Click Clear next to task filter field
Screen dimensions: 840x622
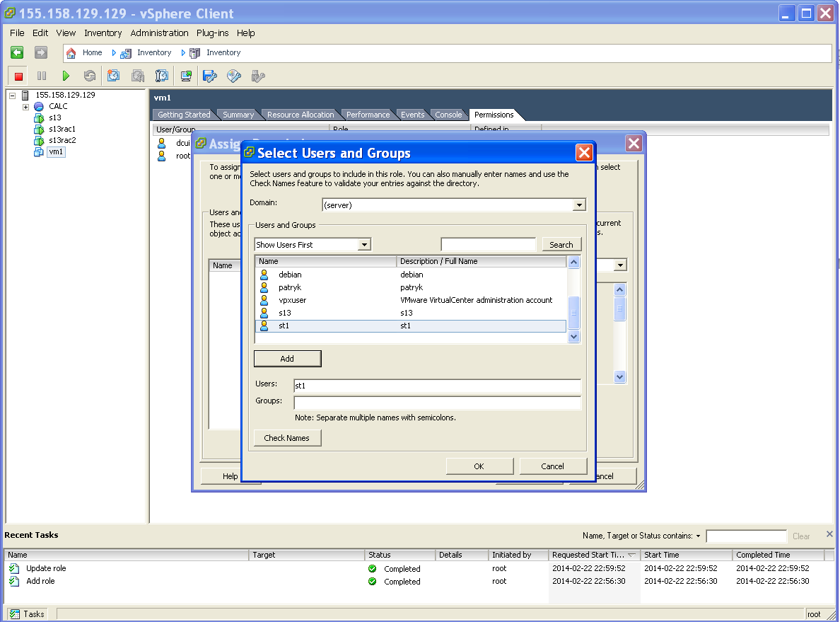[801, 536]
